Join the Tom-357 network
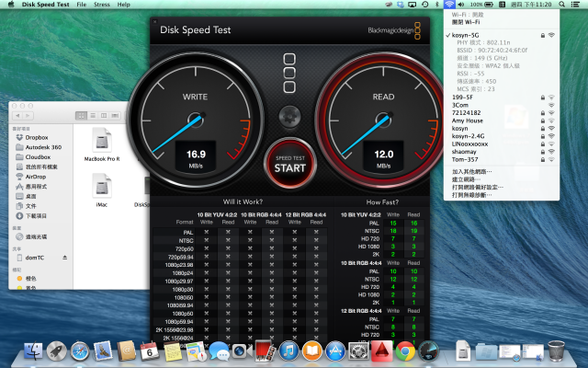The height and width of the screenshot is (368, 588). pyautogui.click(x=502, y=159)
